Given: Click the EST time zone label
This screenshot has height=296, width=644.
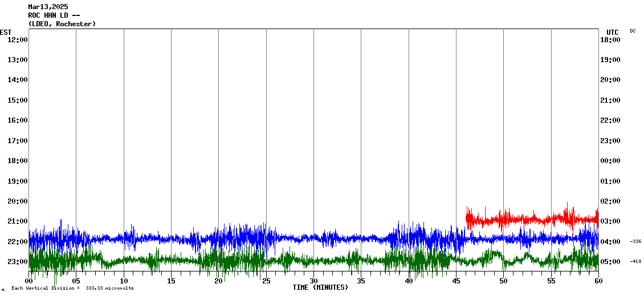Looking at the screenshot, I should click(x=6, y=32).
